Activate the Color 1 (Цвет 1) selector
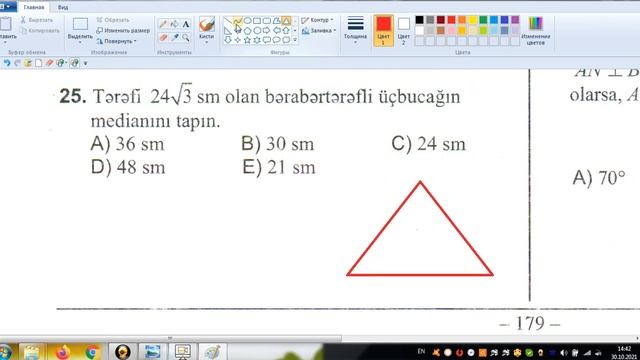640x360 pixels. click(383, 31)
